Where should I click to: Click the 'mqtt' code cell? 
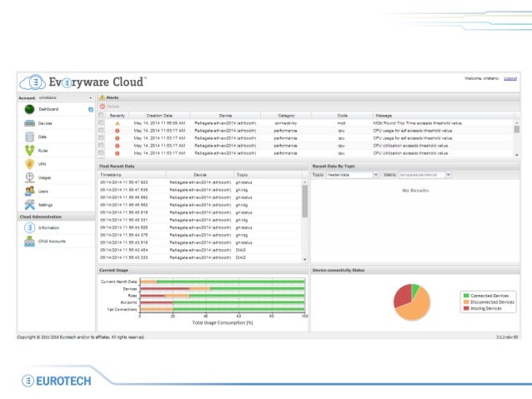point(342,123)
